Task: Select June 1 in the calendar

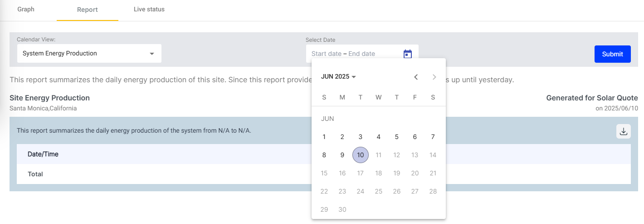Action: tap(324, 137)
